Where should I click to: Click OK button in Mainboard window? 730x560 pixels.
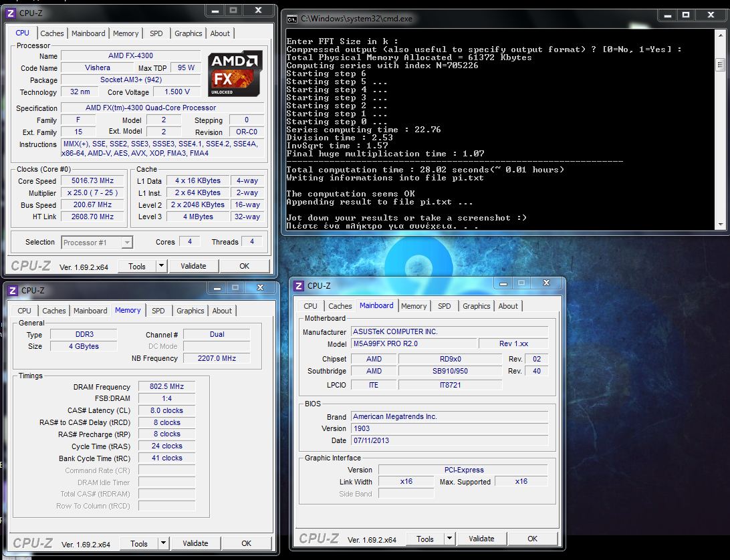pyautogui.click(x=533, y=539)
